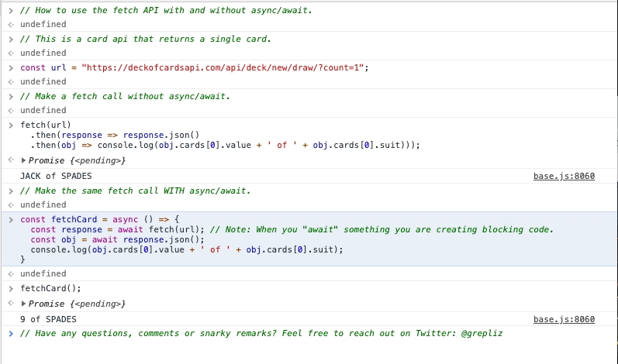Select the JACK of SPADES log message

coord(56,176)
